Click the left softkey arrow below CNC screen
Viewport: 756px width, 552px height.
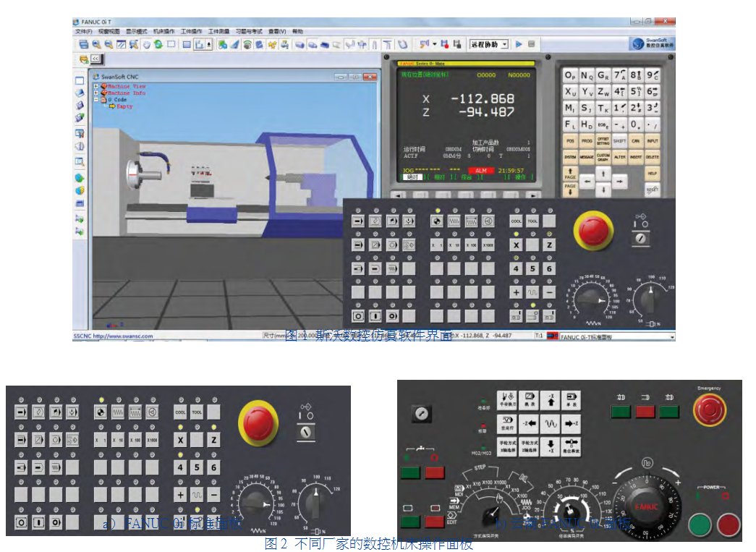[398, 195]
